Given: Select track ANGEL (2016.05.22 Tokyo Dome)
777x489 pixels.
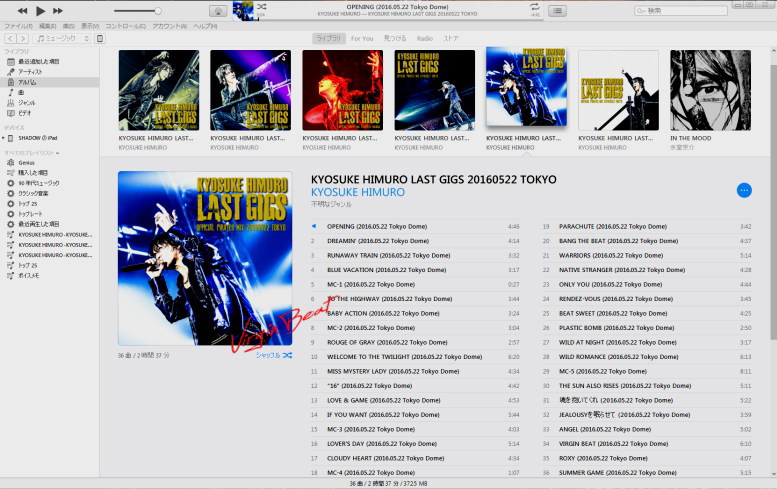Looking at the screenshot, I should point(647,430).
